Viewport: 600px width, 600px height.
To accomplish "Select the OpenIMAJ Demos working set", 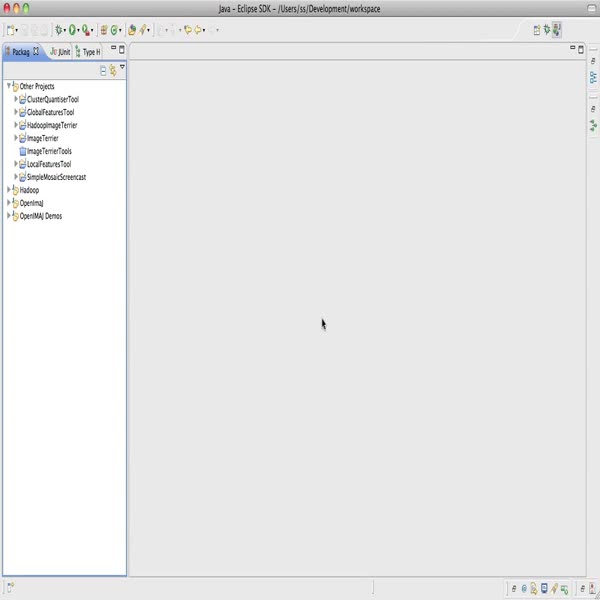I will click(x=40, y=215).
